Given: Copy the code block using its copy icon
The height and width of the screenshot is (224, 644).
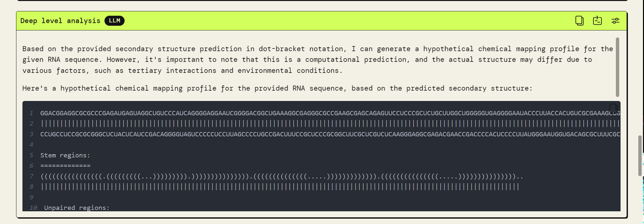Looking at the screenshot, I should (613, 108).
